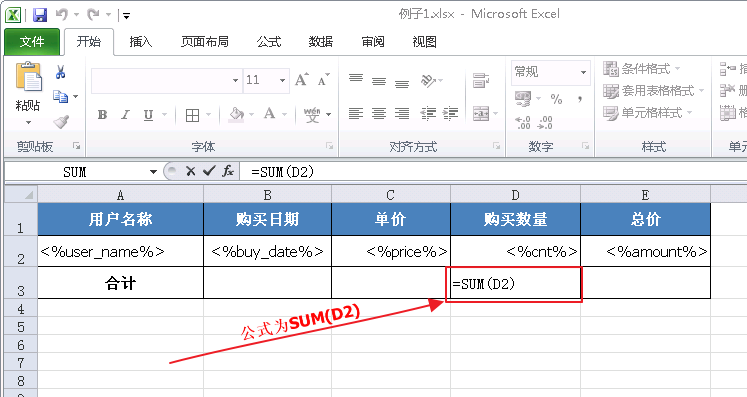
Task: Open the fill color bucket swatch
Action: point(237,114)
